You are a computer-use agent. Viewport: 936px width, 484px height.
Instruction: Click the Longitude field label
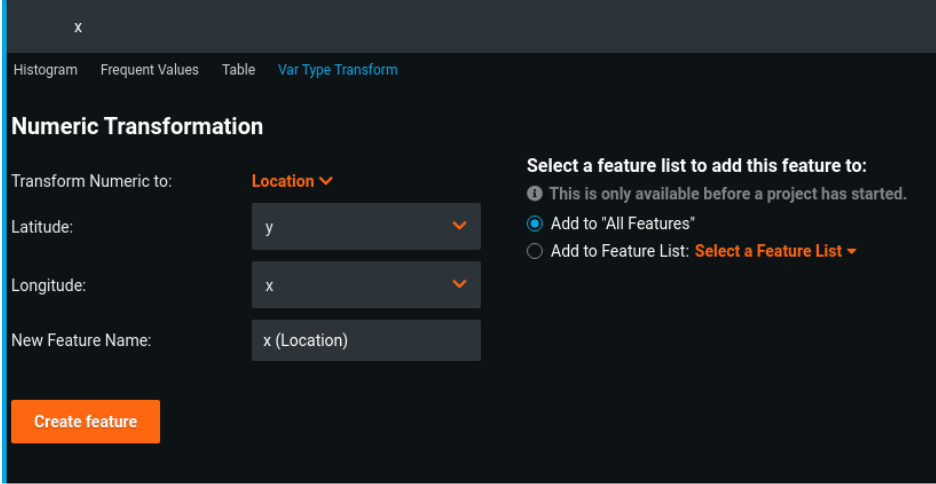[48, 285]
